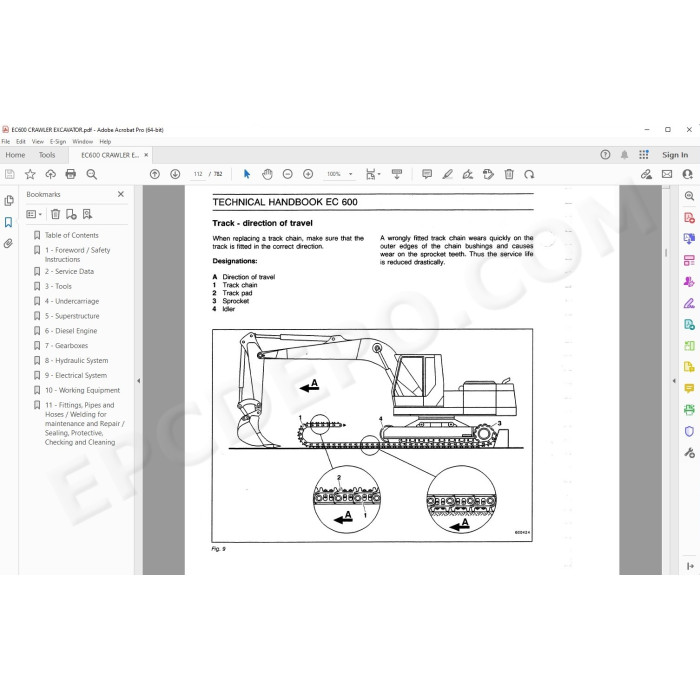700x700 pixels.
Task: Print the document using the printer icon
Action: click(71, 174)
